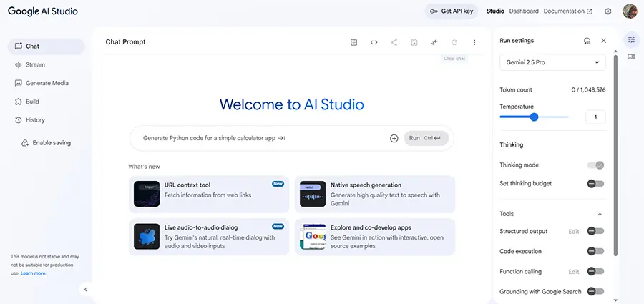The image size is (644, 304).
Task: Open Build in the sidebar
Action: tap(46, 102)
